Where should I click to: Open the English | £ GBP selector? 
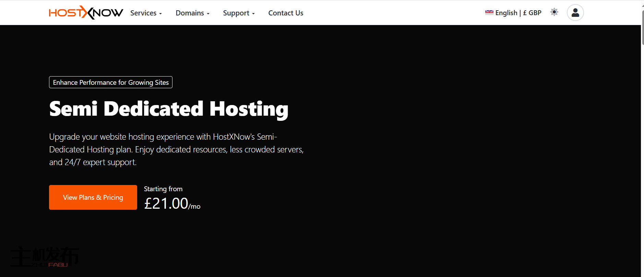(518, 13)
